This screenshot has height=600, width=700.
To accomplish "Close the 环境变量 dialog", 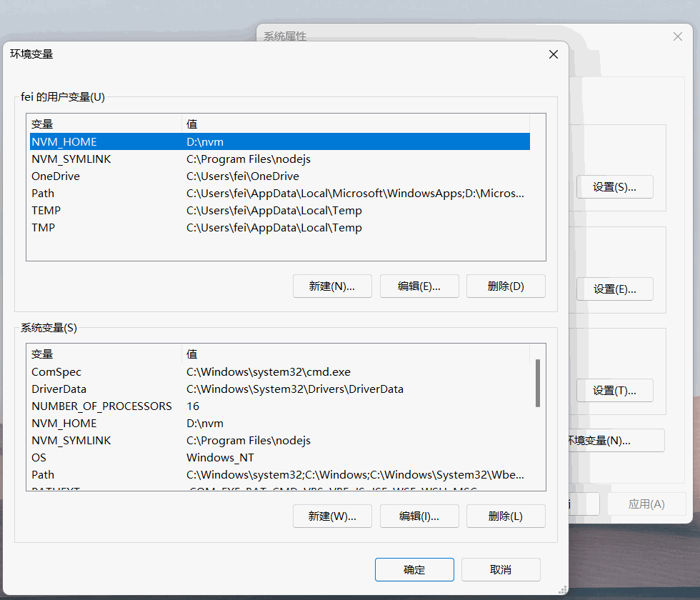I will (x=553, y=54).
